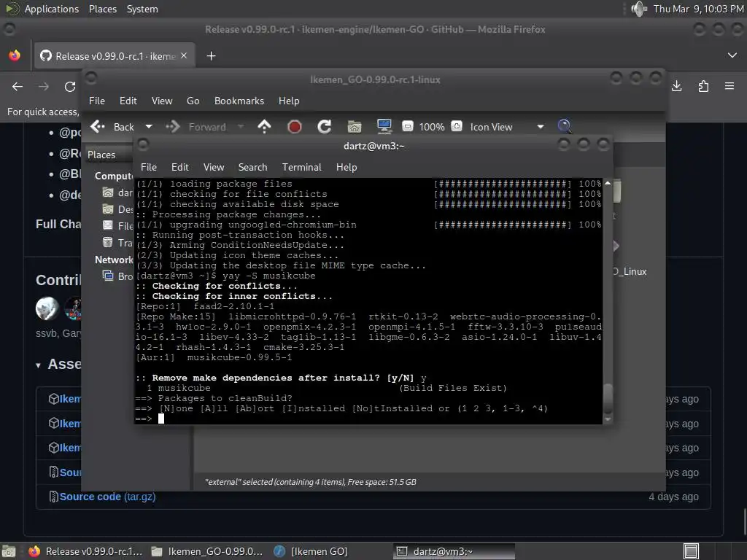Open File menu in terminal
747x560 pixels.
(x=149, y=167)
